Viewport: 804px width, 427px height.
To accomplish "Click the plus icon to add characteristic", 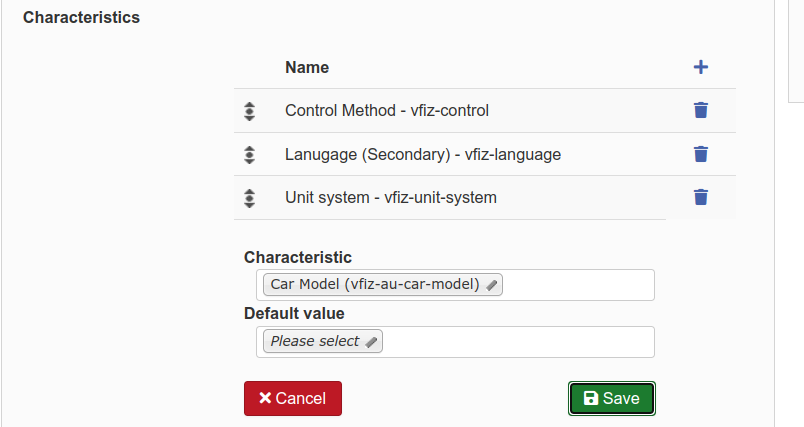I will (701, 67).
